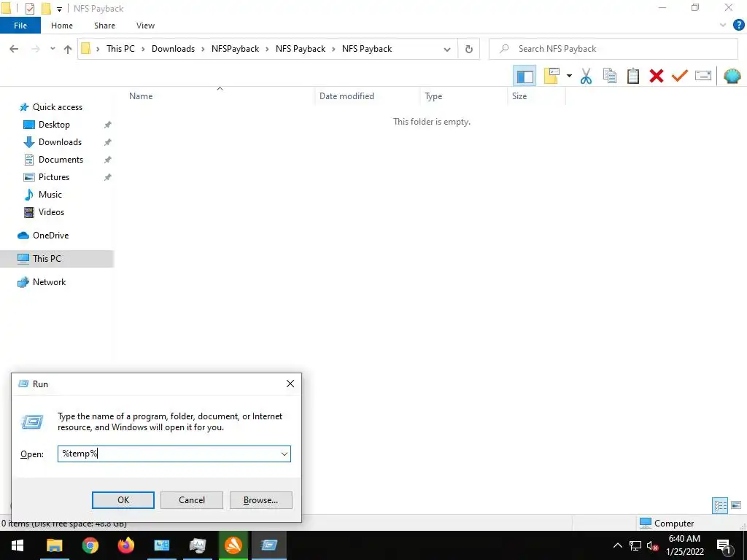Open the View ribbon tab

click(x=145, y=26)
